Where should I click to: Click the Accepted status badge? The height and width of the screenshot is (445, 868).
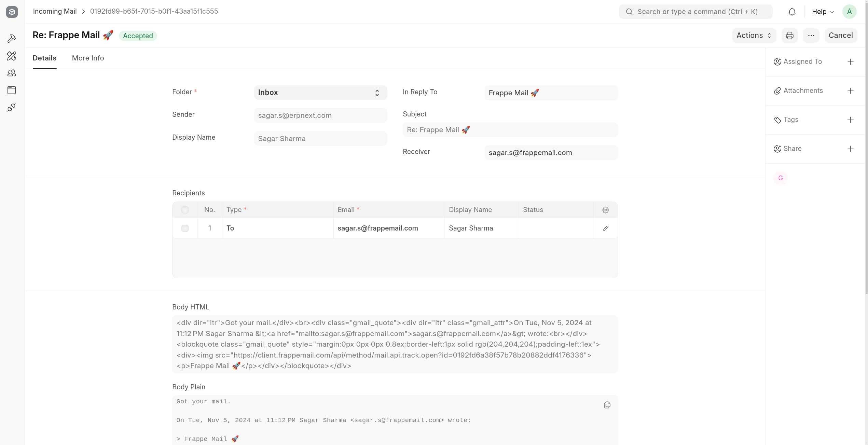(x=138, y=36)
